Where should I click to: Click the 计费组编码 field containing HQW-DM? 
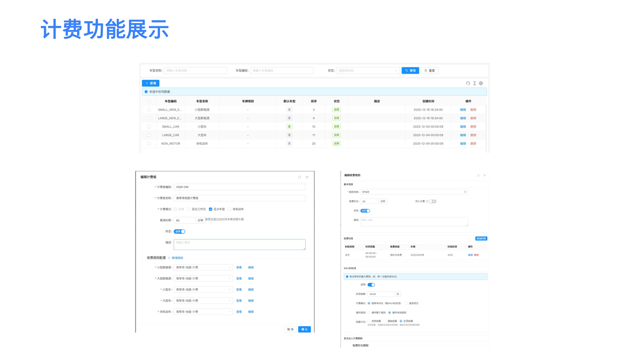pyautogui.click(x=239, y=187)
